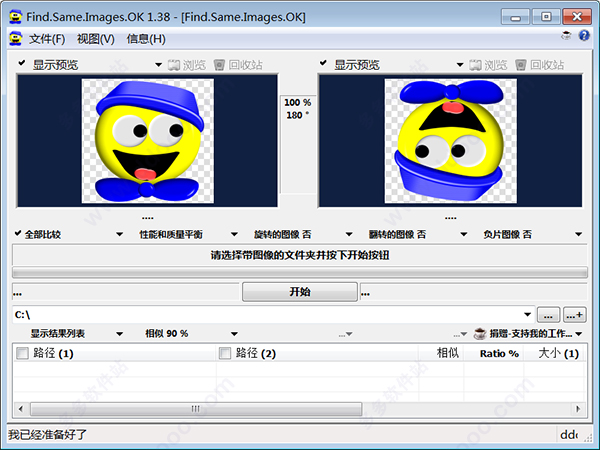600x450 pixels.
Task: Expand the left preview dropdown arrow
Action: point(158,65)
